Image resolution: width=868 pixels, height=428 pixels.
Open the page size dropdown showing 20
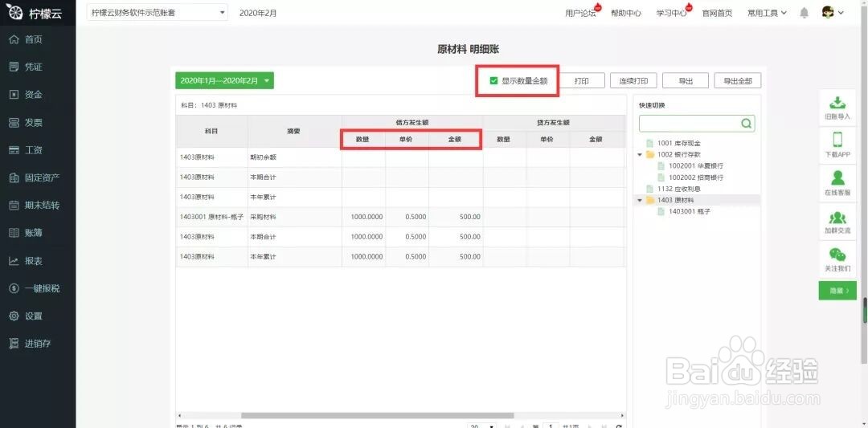481,426
